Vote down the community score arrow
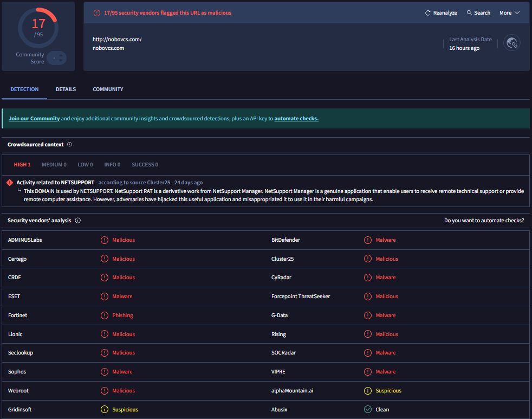The image size is (532, 419). (x=60, y=61)
